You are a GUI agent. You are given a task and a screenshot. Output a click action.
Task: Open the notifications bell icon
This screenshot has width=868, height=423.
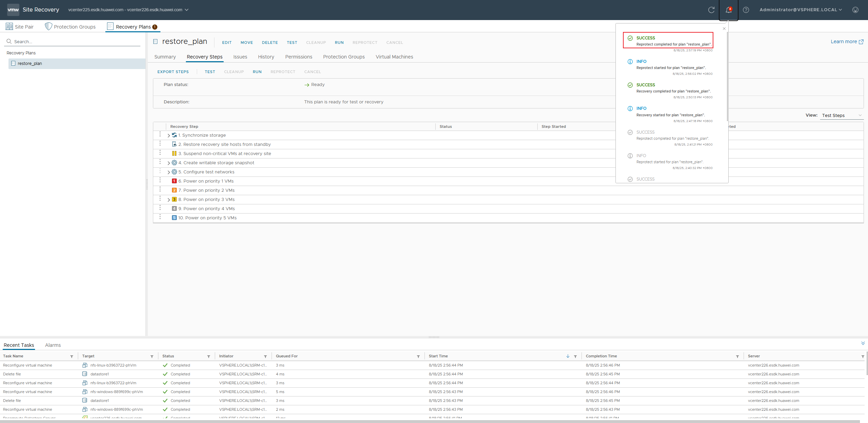728,10
